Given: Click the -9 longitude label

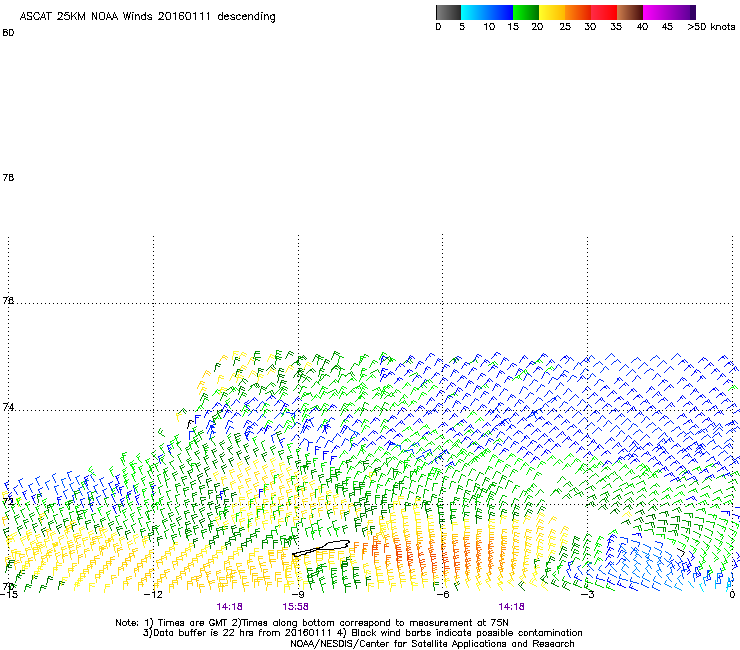Looking at the screenshot, I should coord(298,594).
